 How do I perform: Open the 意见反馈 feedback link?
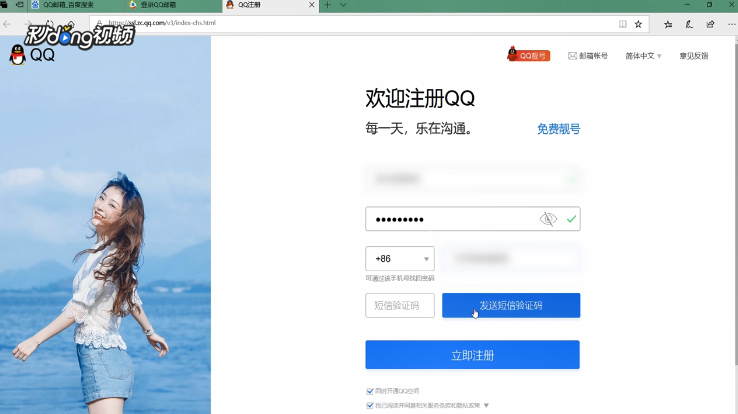(694, 56)
